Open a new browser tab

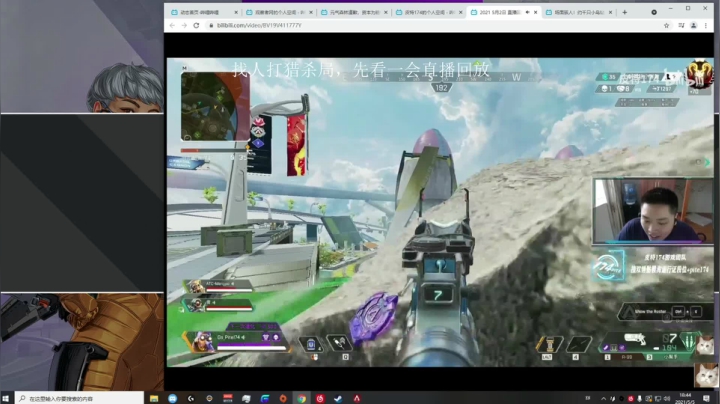624,12
